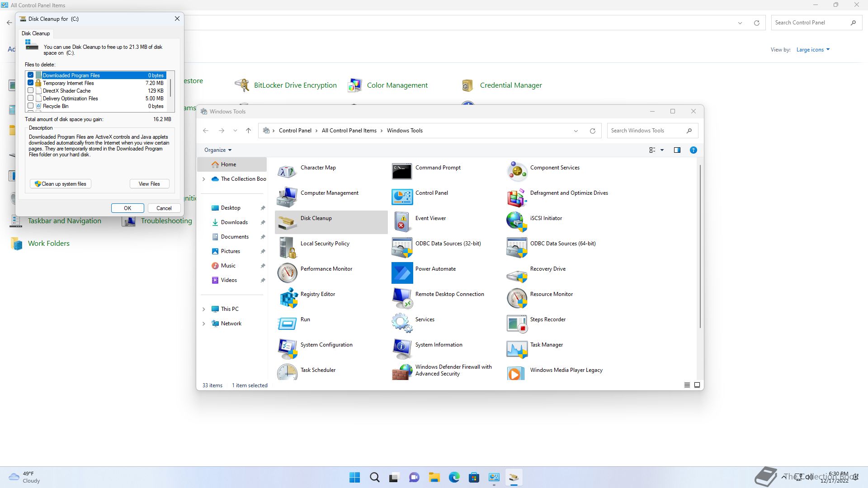Open Organize dropdown menu
Viewport: 868px width, 488px height.
point(218,150)
